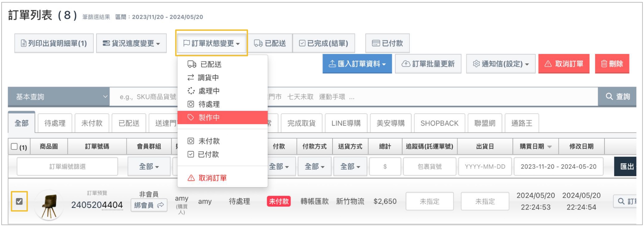Click order number 2405204404 link
This screenshot has height=228, width=644.
[x=97, y=205]
